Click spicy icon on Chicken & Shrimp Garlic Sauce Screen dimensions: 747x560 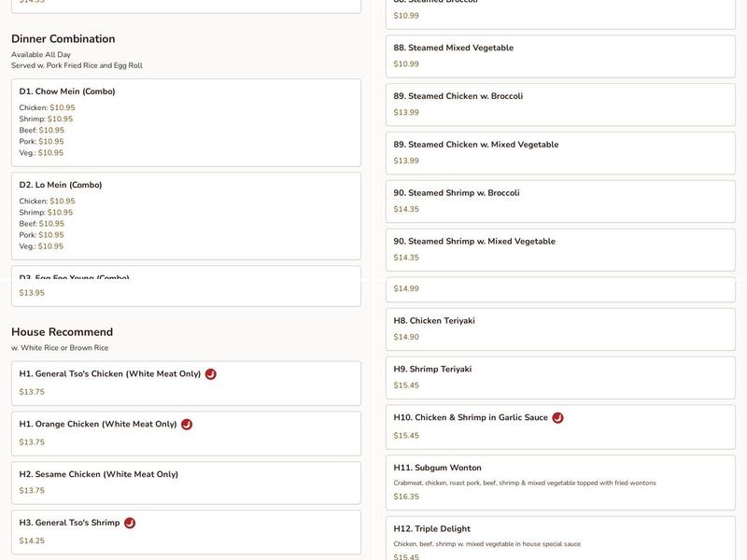point(557,418)
